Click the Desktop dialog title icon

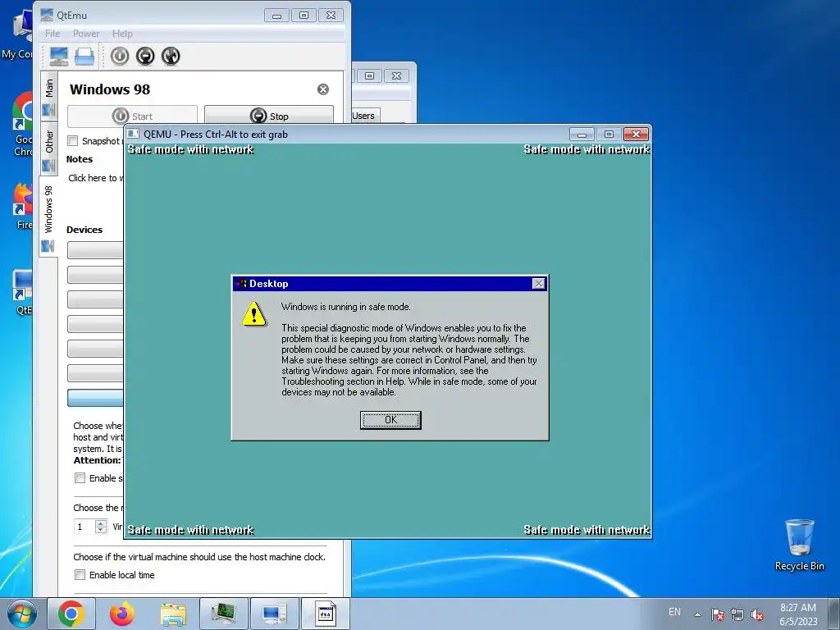click(x=241, y=283)
